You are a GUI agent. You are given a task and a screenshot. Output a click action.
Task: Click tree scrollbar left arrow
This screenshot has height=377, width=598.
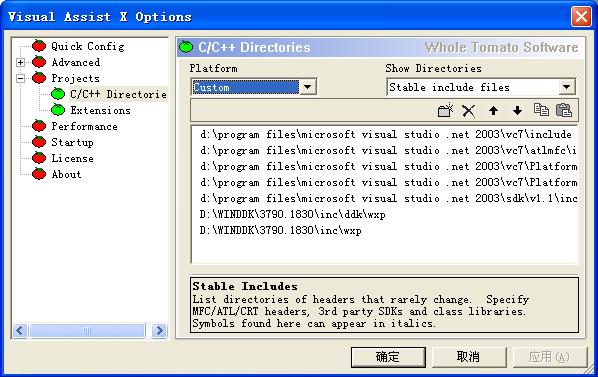click(x=20, y=330)
